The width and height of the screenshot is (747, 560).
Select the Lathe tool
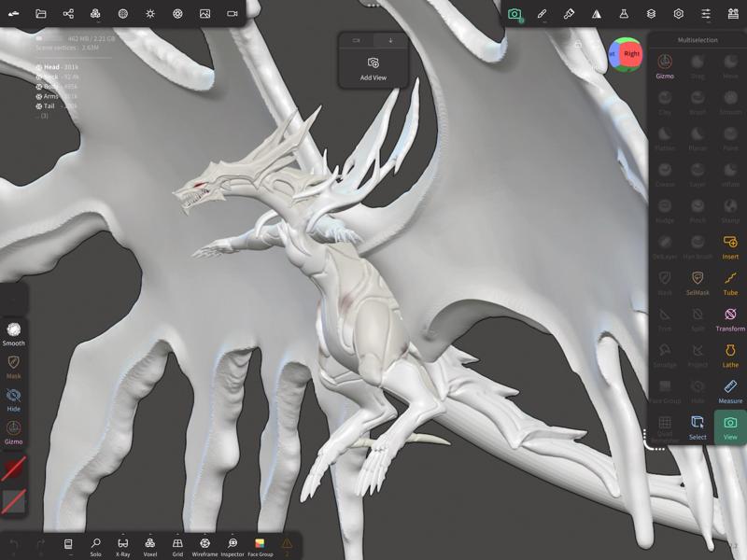730,356
